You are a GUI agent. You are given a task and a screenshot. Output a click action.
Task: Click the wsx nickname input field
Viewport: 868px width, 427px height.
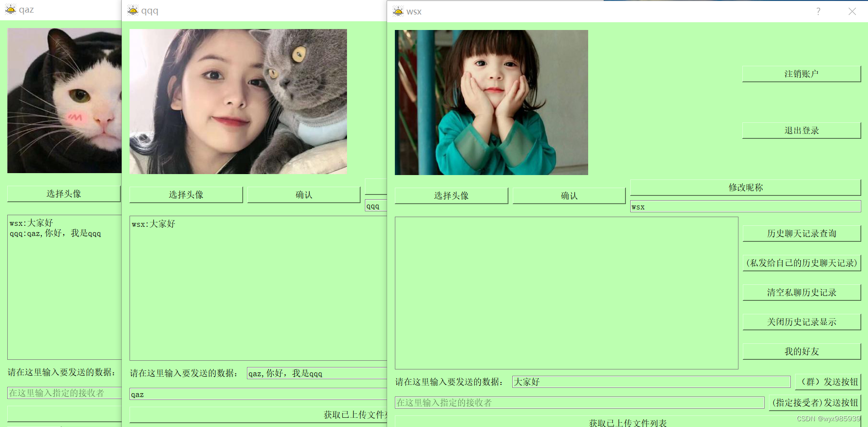(x=745, y=206)
